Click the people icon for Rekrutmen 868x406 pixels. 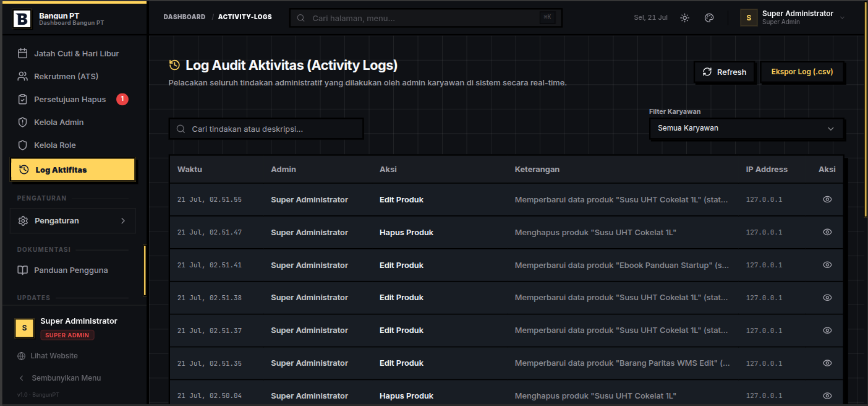tap(23, 77)
